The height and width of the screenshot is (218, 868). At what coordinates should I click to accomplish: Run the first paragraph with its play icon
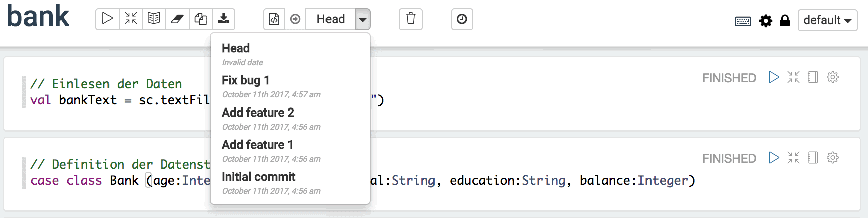774,77
